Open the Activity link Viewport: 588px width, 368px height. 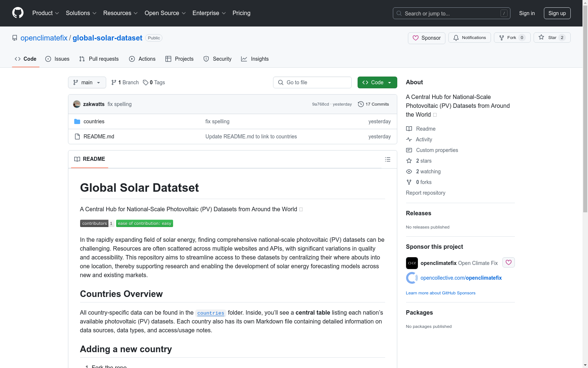point(419,139)
